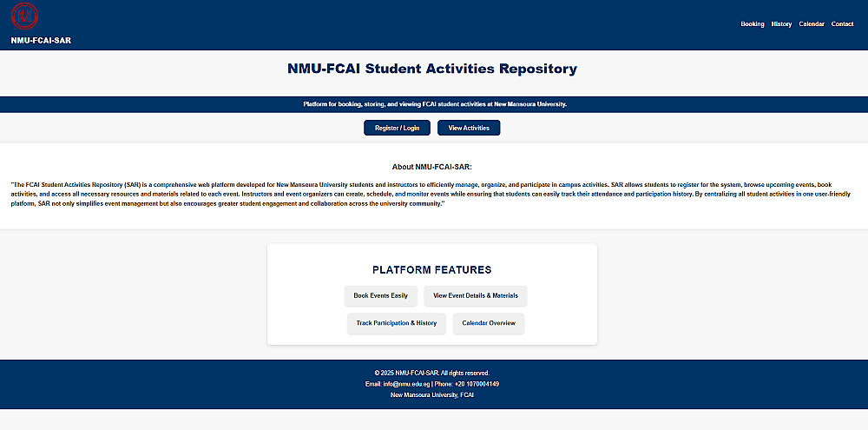Click the red NMU logo icon

(24, 16)
